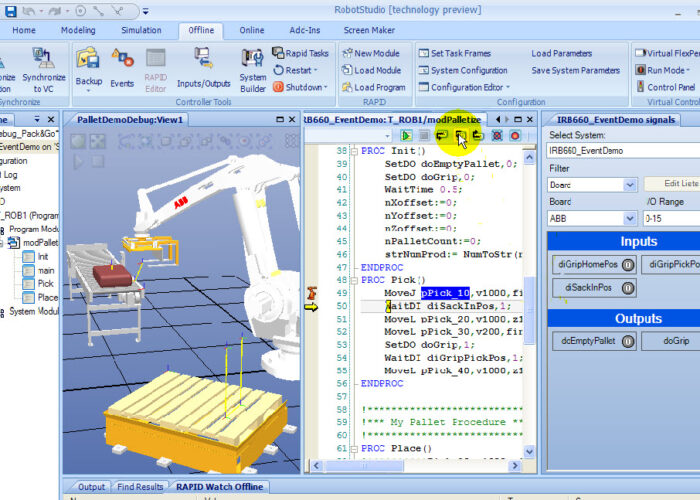Toggle the dcEmptyPallet output signal

[594, 341]
